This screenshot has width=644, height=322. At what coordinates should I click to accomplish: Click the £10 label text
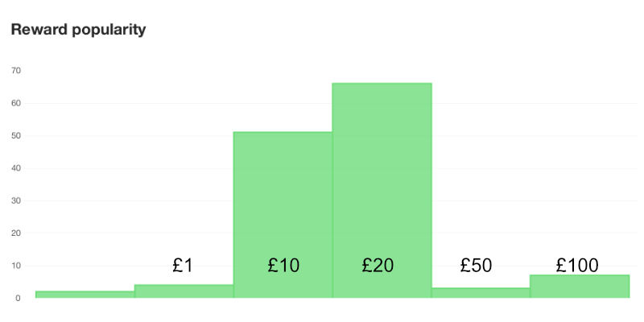point(283,266)
